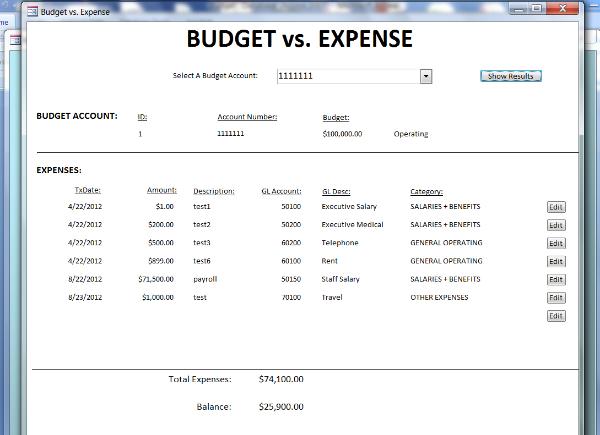Click the Edit button on the empty last row
600x435 pixels.
click(556, 315)
